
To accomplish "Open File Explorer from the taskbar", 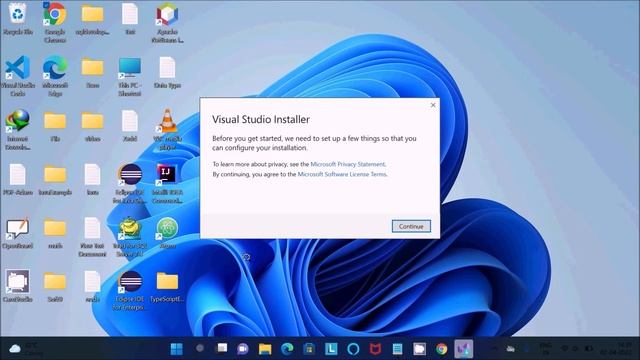I will point(265,349).
